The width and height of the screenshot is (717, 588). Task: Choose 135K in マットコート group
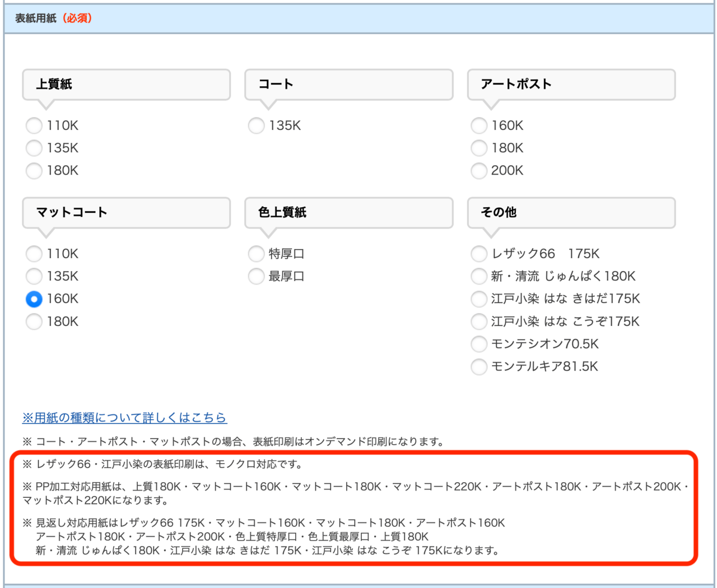click(x=34, y=276)
